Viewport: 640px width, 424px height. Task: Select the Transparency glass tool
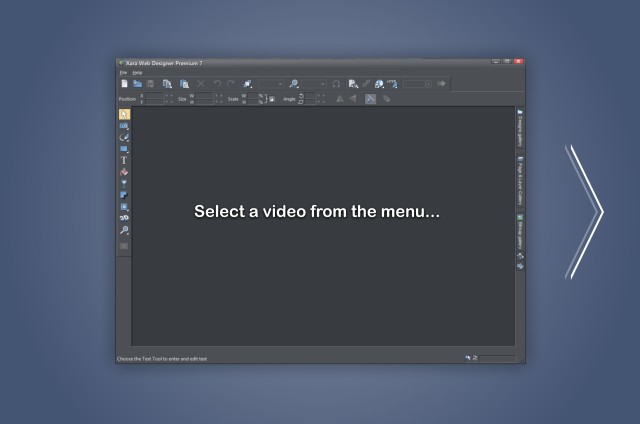pos(124,183)
